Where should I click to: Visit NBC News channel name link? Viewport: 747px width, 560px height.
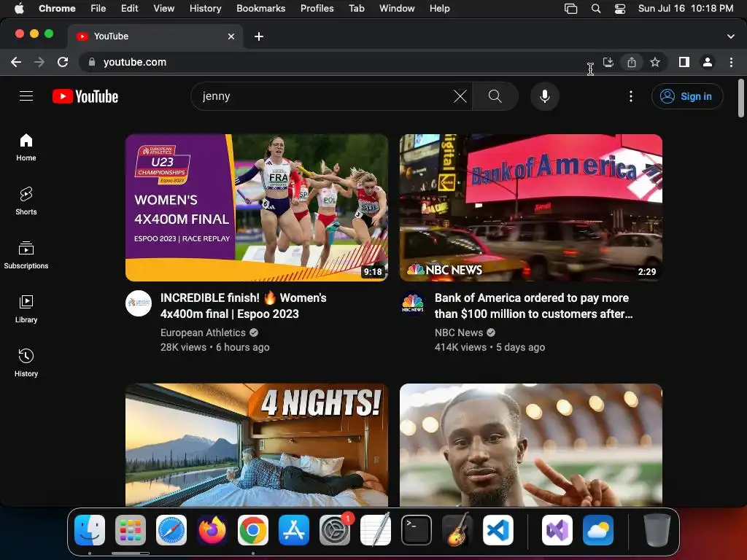coord(459,332)
